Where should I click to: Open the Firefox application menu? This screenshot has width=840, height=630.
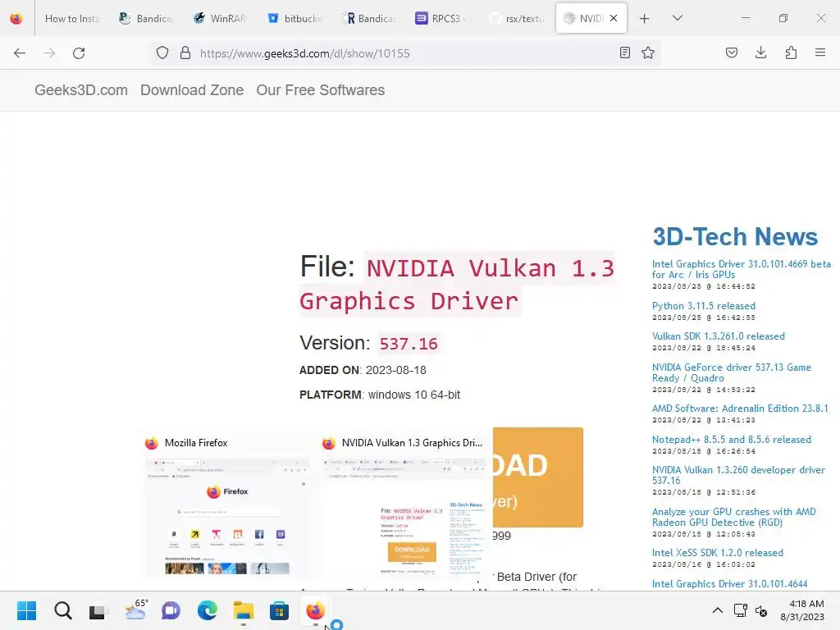pyautogui.click(x=820, y=52)
